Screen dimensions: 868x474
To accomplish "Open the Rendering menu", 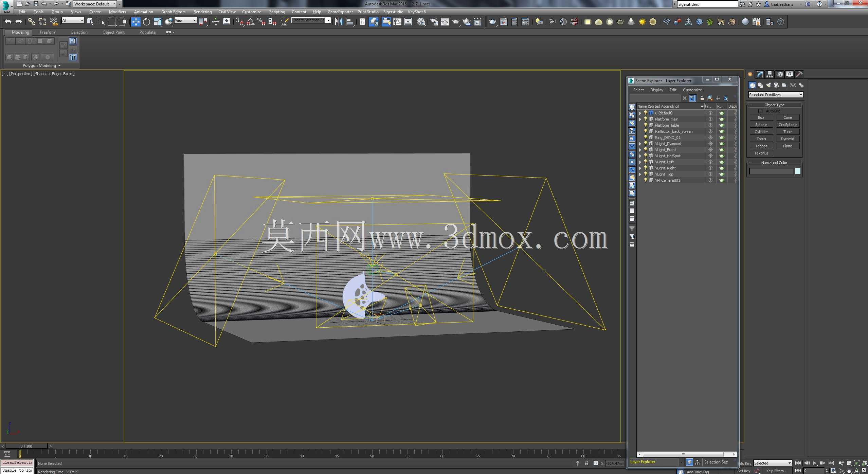I will [x=202, y=12].
